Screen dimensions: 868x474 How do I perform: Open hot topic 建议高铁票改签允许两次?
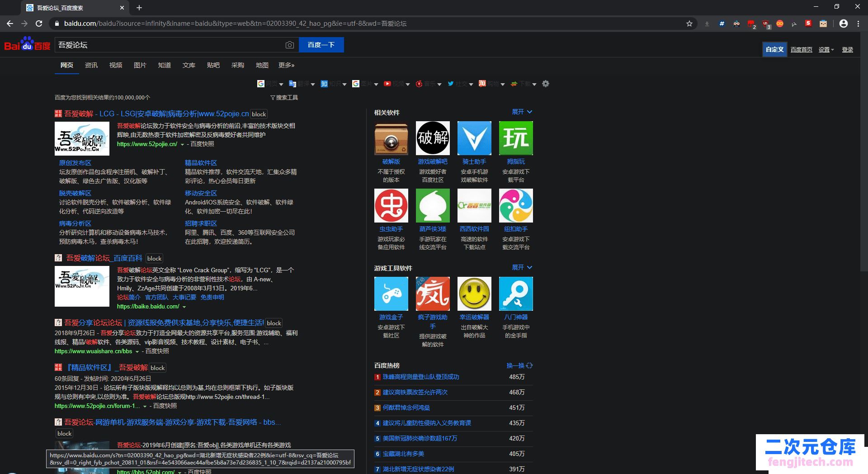(415, 392)
